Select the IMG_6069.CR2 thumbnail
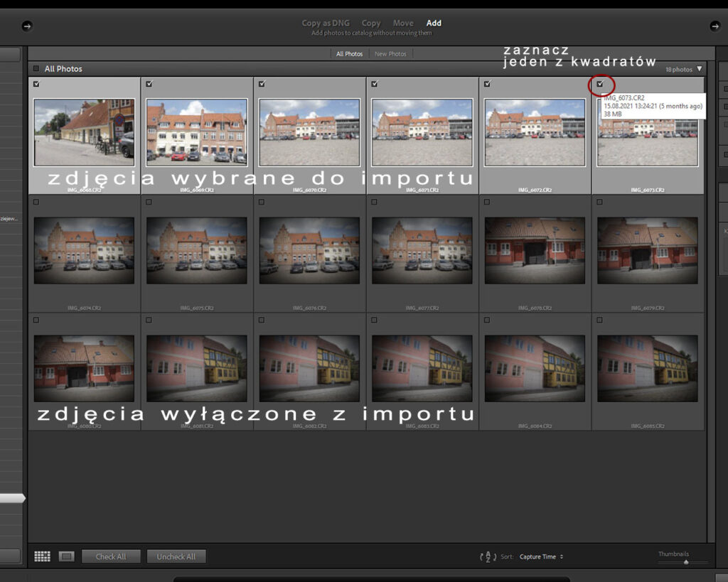 point(196,132)
